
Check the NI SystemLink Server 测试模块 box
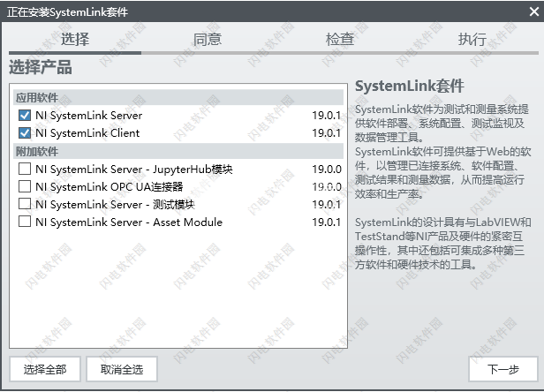coord(25,204)
